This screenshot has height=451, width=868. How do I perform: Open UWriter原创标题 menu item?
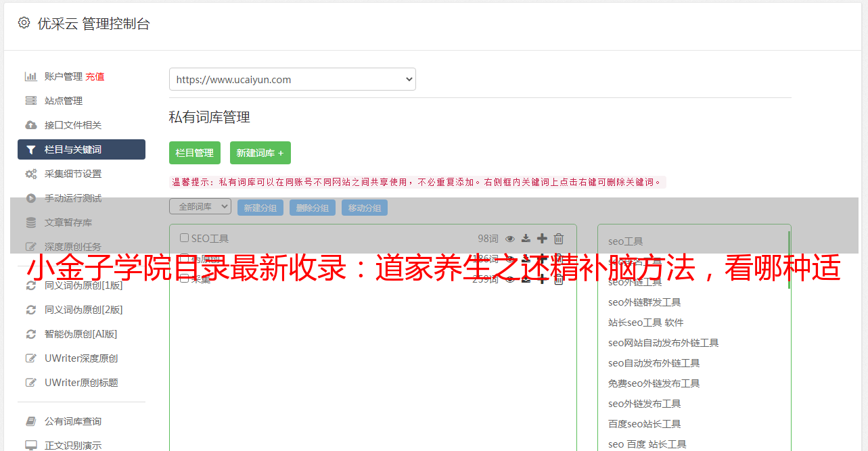pos(81,383)
